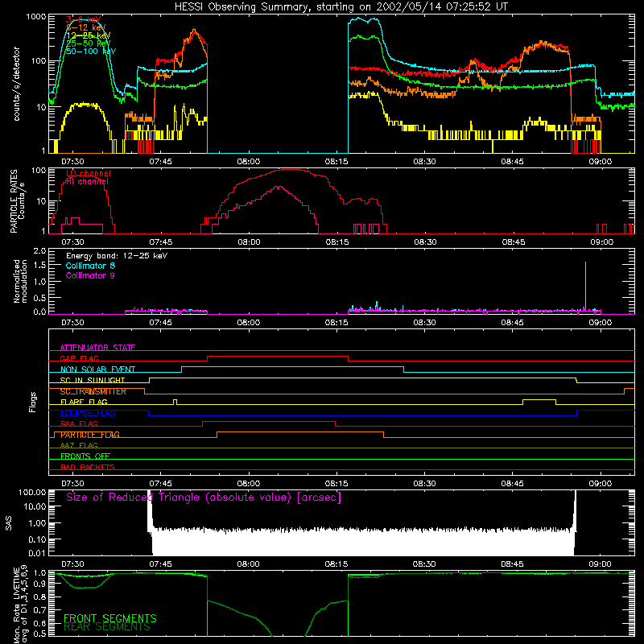Select the 3-6 keV legend label
Screen dimensions: 644x644
[x=84, y=19]
